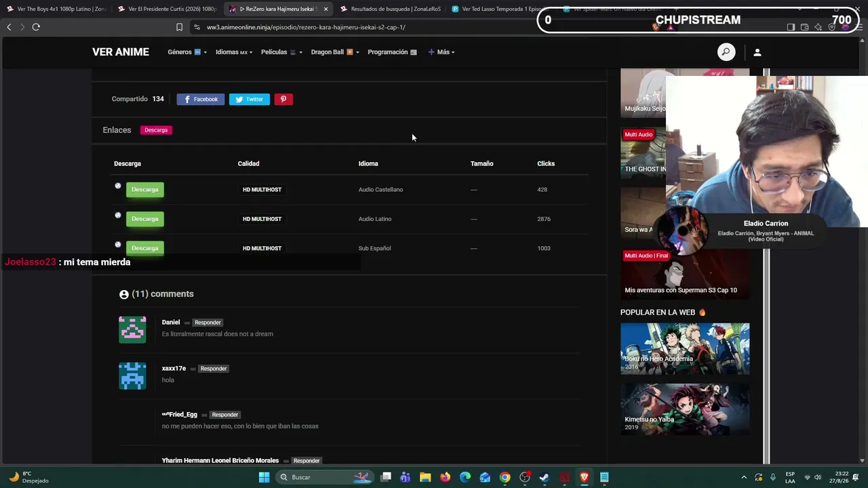Open the microphone tray icon
Image resolution: width=868 pixels, height=488 pixels.
tap(773, 477)
